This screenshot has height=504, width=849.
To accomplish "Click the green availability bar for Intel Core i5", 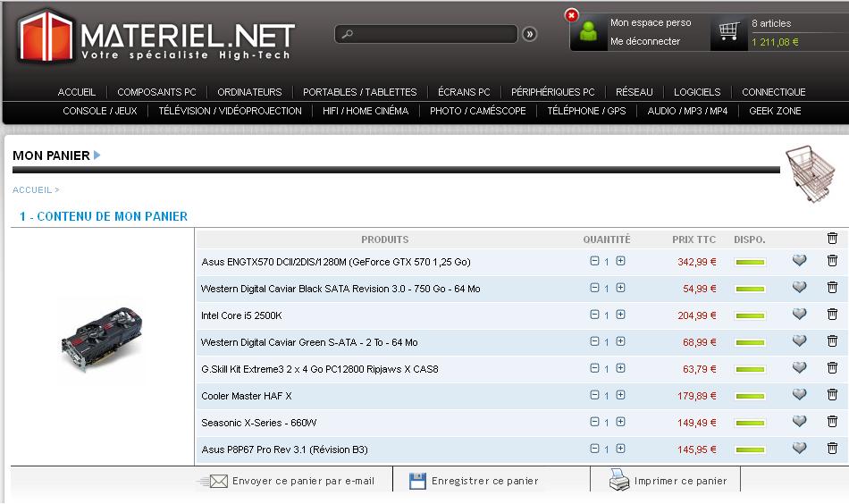I will tap(750, 315).
